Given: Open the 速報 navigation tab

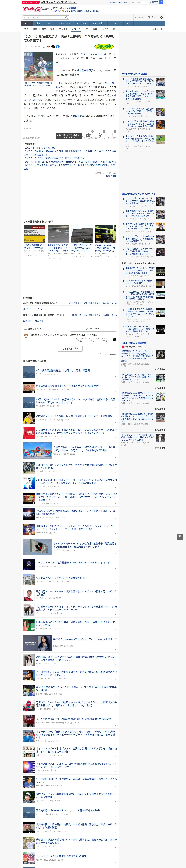Looking at the screenshot, I should tap(38, 24).
